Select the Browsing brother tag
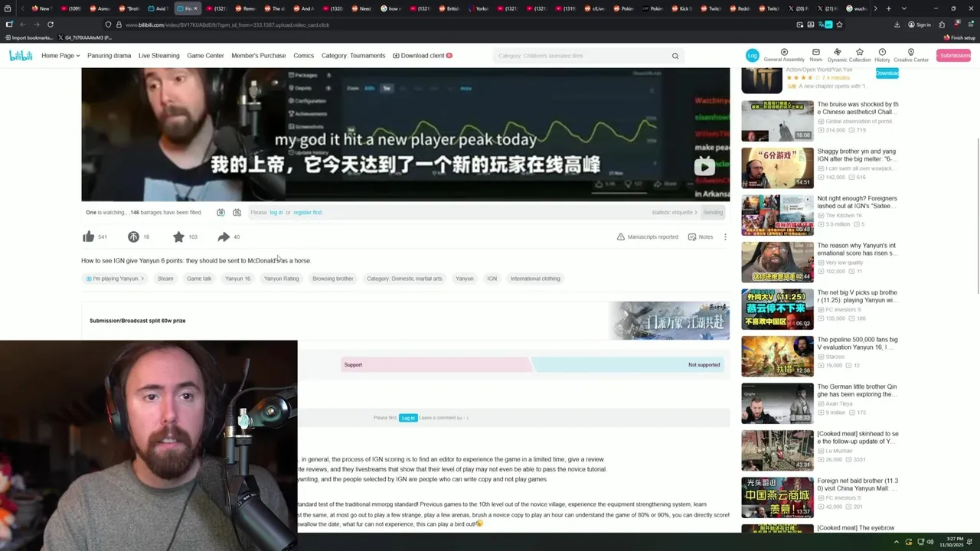Screen dimensions: 980x551 pos(332,279)
